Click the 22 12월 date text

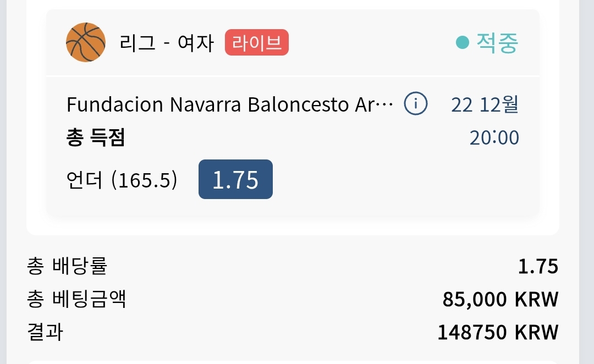[485, 104]
